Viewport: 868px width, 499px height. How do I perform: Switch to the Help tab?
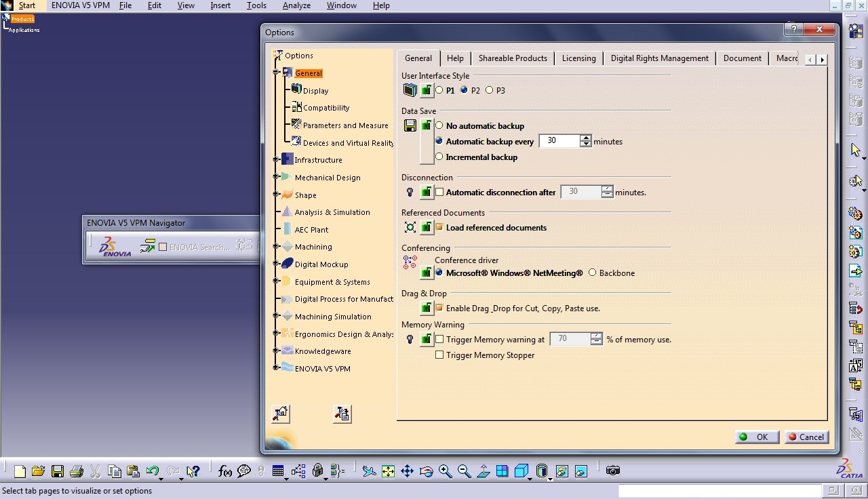(455, 58)
